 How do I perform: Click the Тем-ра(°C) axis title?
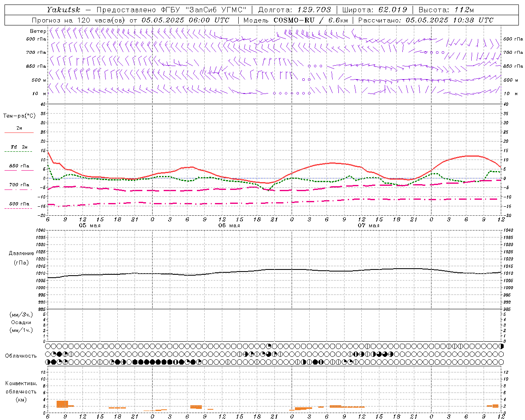19,116
